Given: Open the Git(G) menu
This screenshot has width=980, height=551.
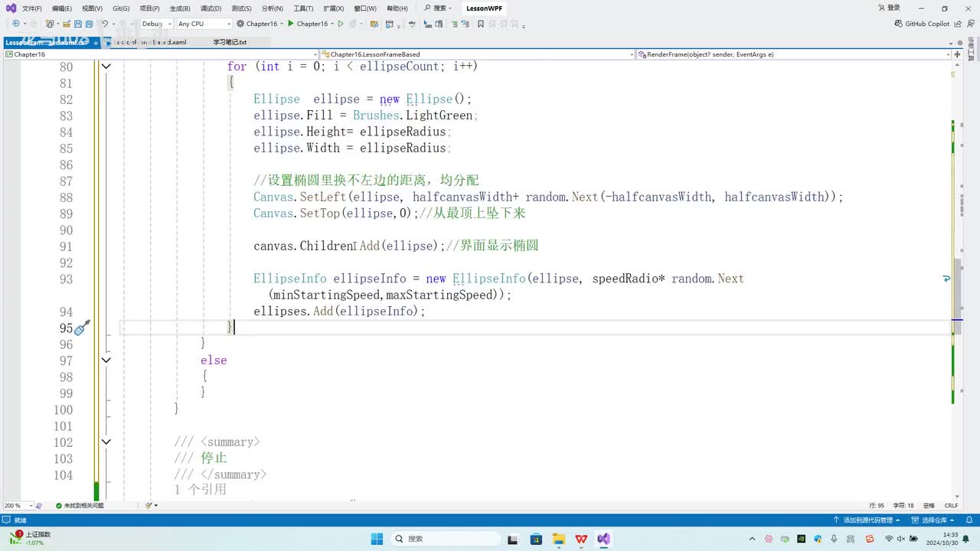Looking at the screenshot, I should 121,8.
